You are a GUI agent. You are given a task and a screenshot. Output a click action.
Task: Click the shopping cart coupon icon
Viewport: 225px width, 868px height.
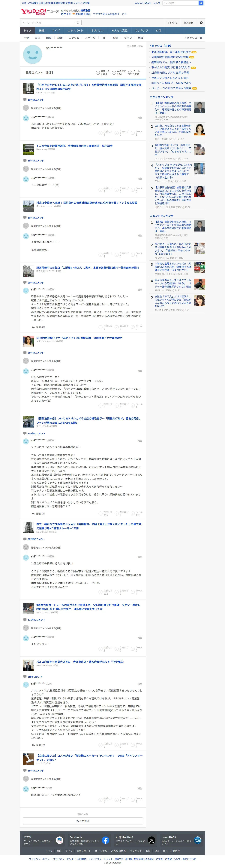tap(73, 14)
